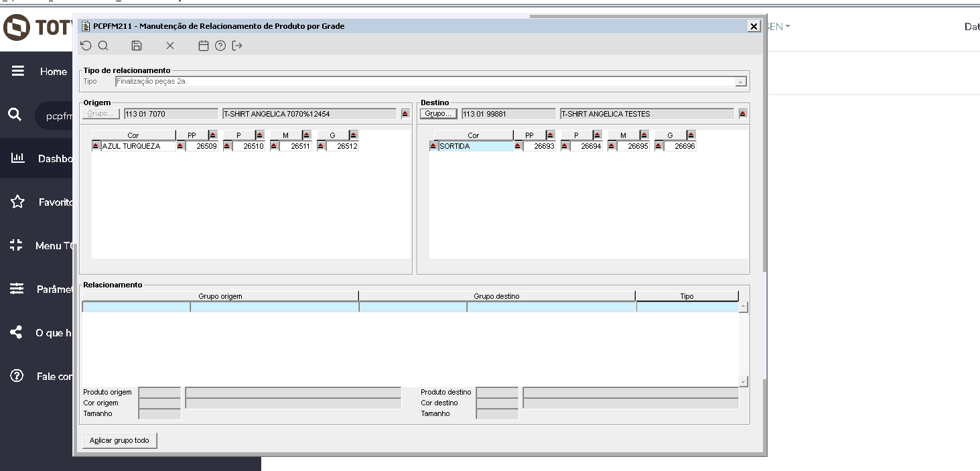Screen dimensions: 980x471
Task: Click the Origem Grupo... button
Action: coord(101,114)
